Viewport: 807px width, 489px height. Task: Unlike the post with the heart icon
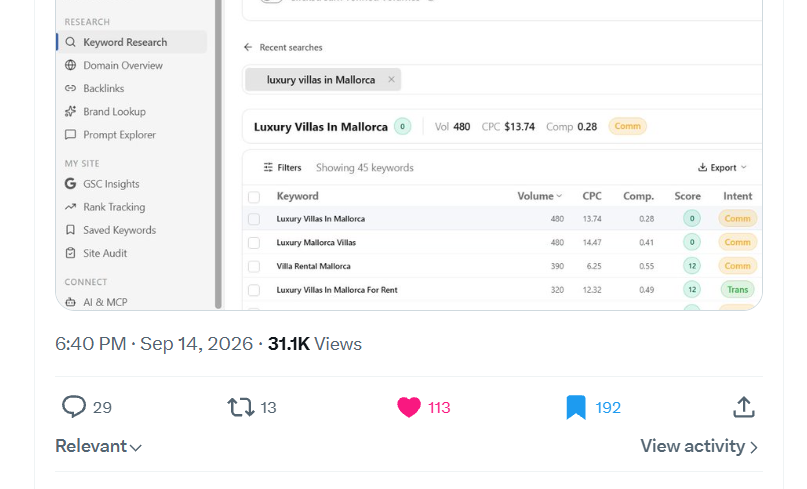click(409, 407)
